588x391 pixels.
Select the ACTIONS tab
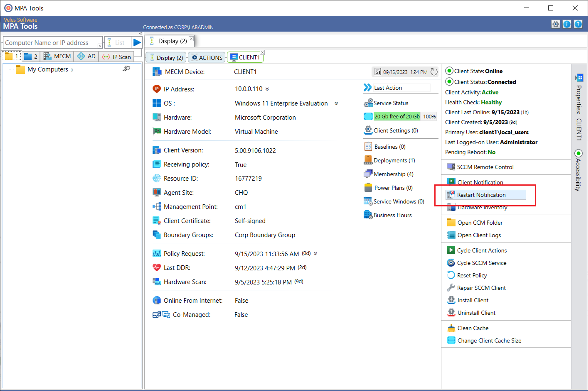click(207, 58)
